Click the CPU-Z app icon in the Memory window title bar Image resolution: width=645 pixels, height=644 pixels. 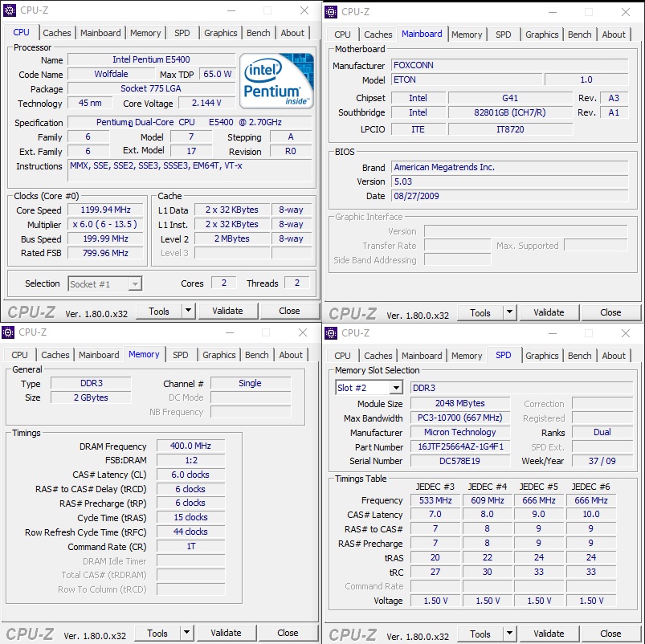8,332
